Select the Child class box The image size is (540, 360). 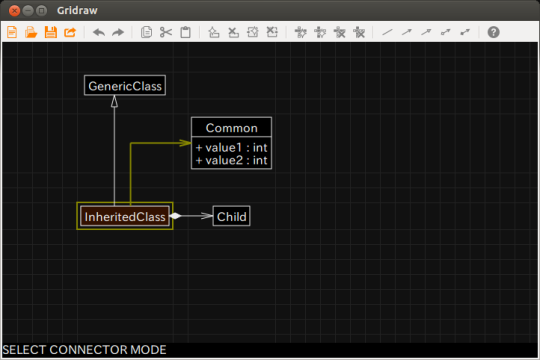tap(231, 216)
